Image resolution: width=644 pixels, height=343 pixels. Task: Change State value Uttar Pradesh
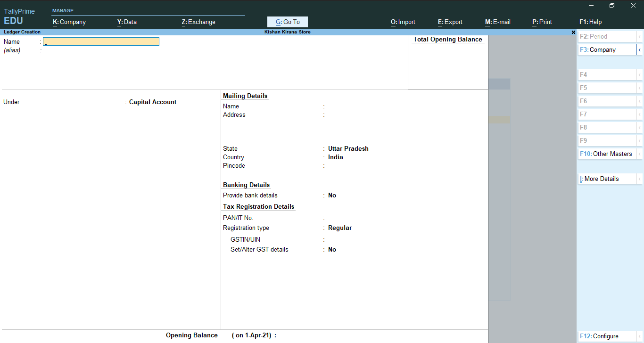pyautogui.click(x=348, y=149)
